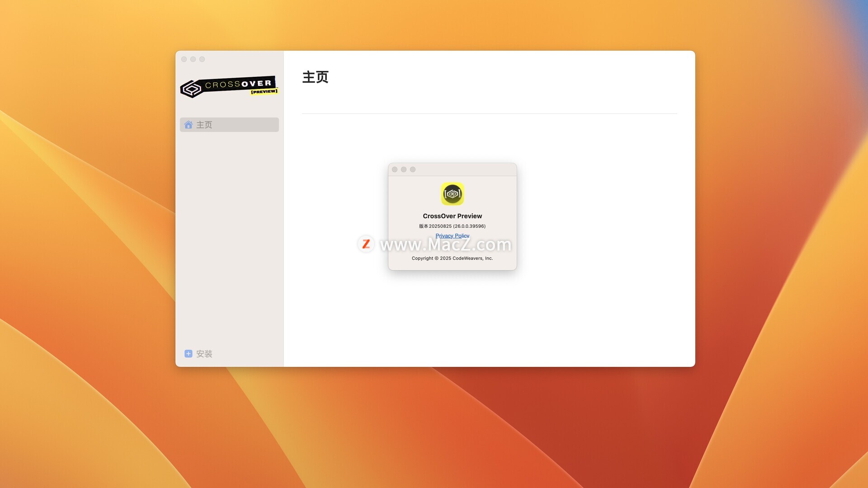Click the CrossOver Preview title text
The width and height of the screenshot is (868, 488).
(x=452, y=216)
